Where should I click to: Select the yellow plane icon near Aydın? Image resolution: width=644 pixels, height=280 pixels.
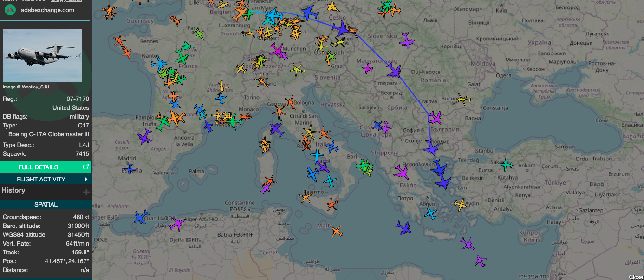click(460, 204)
